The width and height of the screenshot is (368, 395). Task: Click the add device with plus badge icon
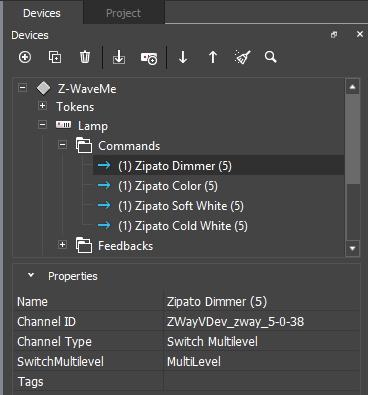pos(149,58)
